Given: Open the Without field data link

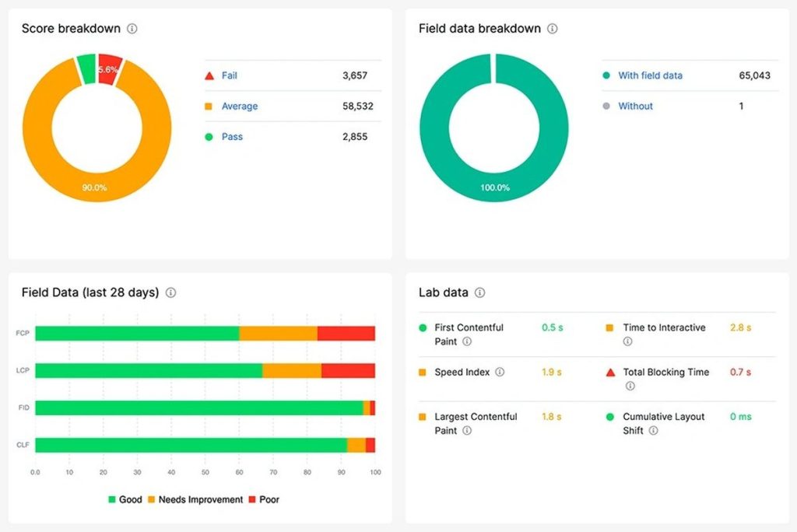Looking at the screenshot, I should point(635,107).
